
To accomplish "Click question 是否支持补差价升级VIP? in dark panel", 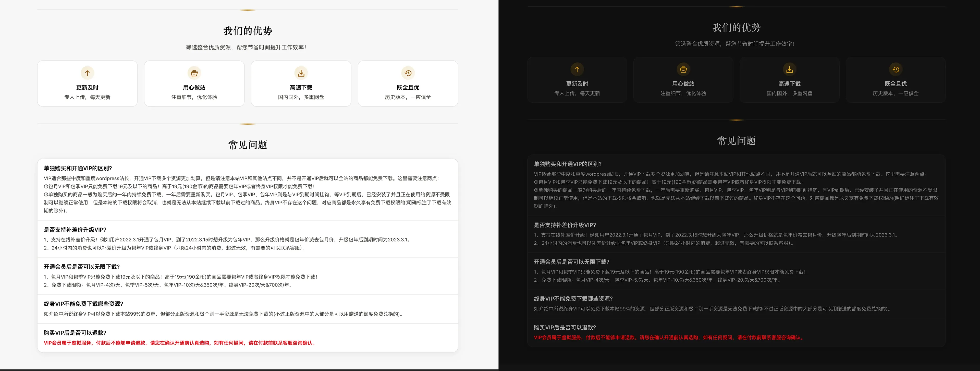I will pyautogui.click(x=565, y=225).
